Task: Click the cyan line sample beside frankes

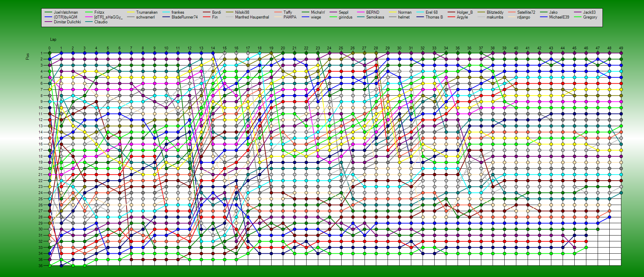Action: [166, 12]
